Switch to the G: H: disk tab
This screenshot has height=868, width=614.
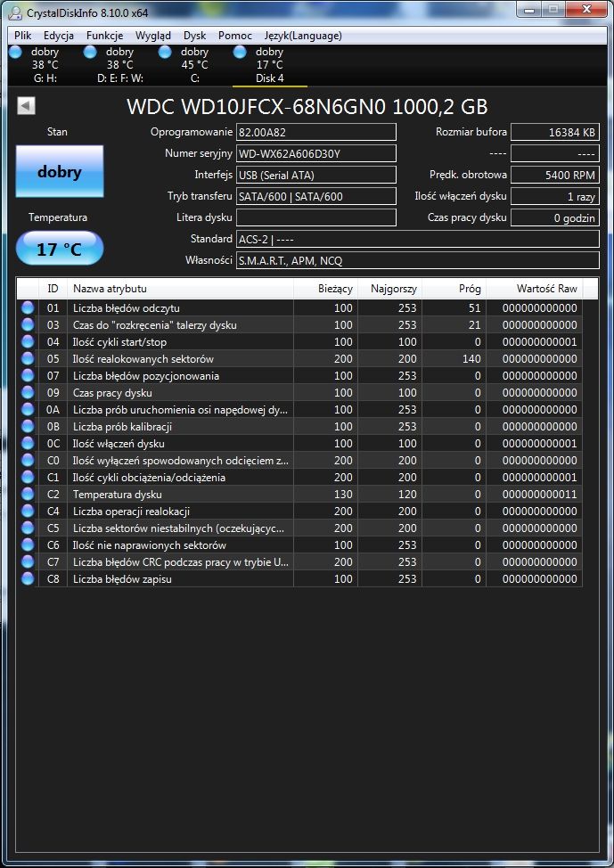tap(45, 65)
